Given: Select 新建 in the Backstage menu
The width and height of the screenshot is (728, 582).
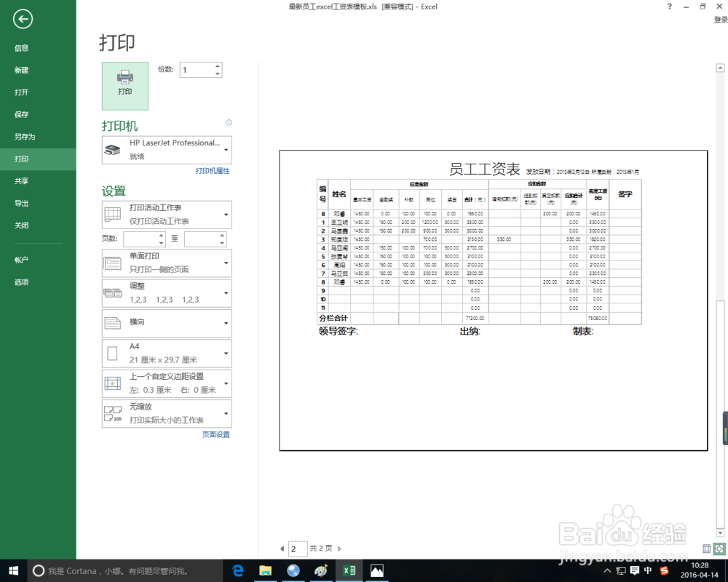Looking at the screenshot, I should point(38,70).
